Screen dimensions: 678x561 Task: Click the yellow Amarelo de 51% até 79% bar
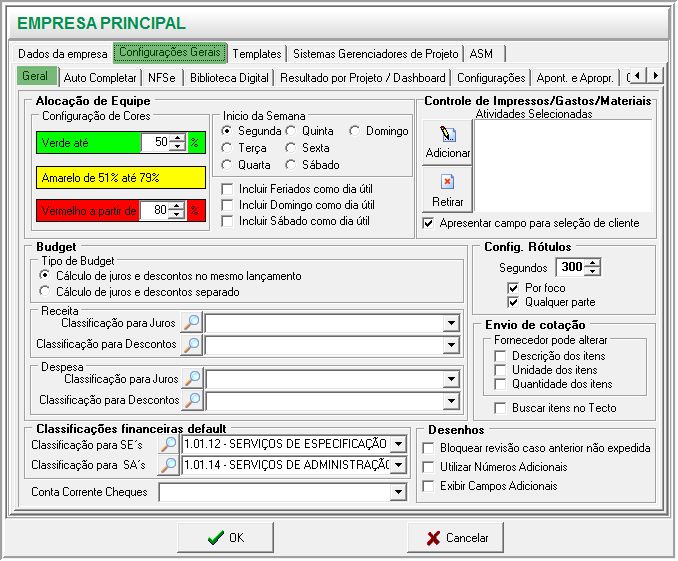[x=121, y=177]
